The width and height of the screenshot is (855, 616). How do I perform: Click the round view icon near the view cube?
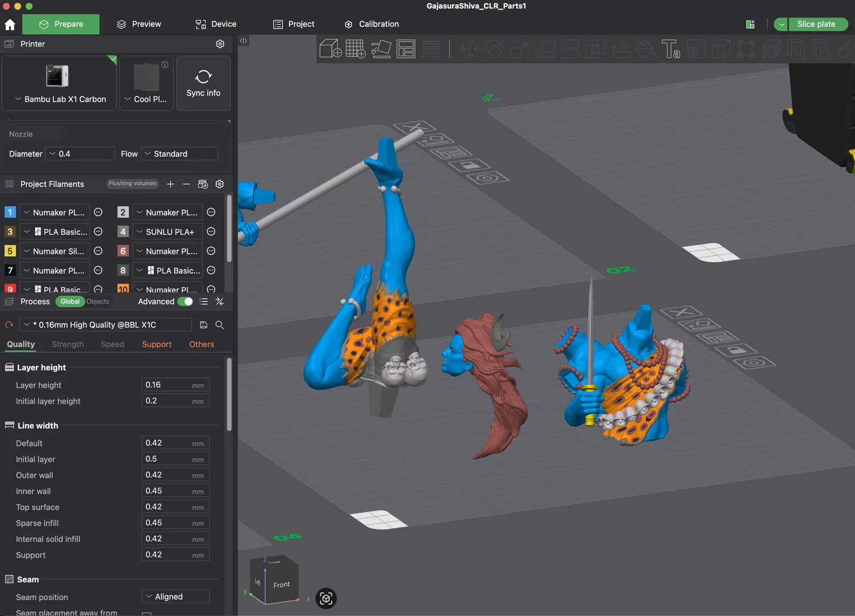326,598
